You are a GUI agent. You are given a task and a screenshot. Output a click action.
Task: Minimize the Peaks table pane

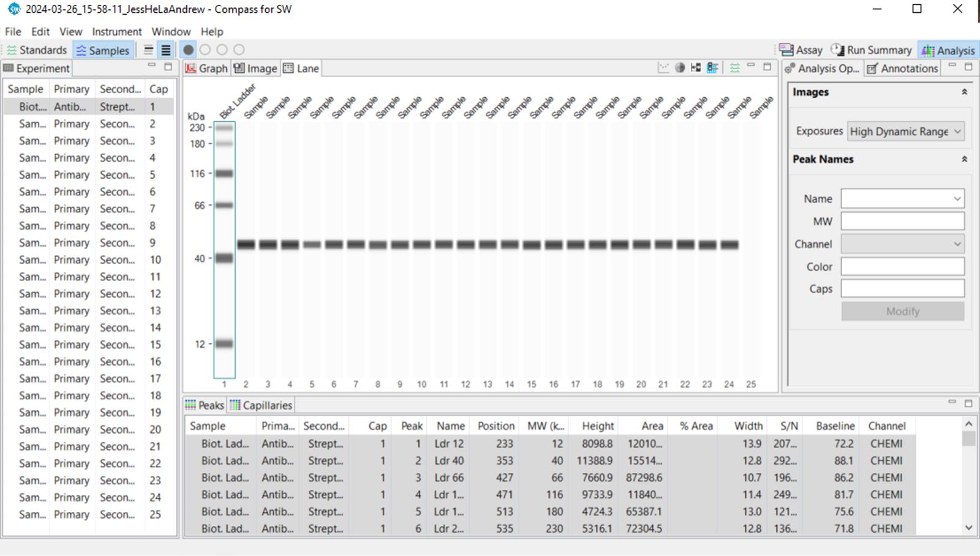click(952, 402)
